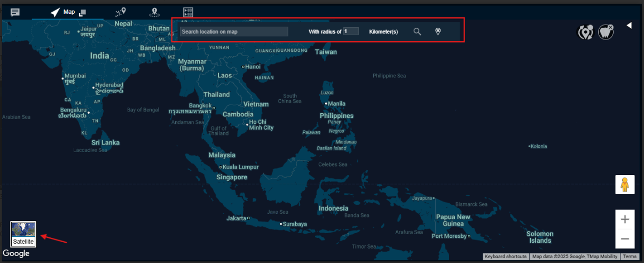Click the Solomon Islands label
The width and height of the screenshot is (644, 263).
(x=540, y=237)
